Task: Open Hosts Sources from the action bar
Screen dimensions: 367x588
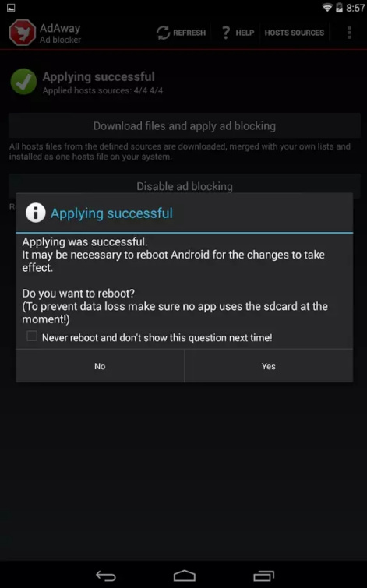Action: coord(295,33)
